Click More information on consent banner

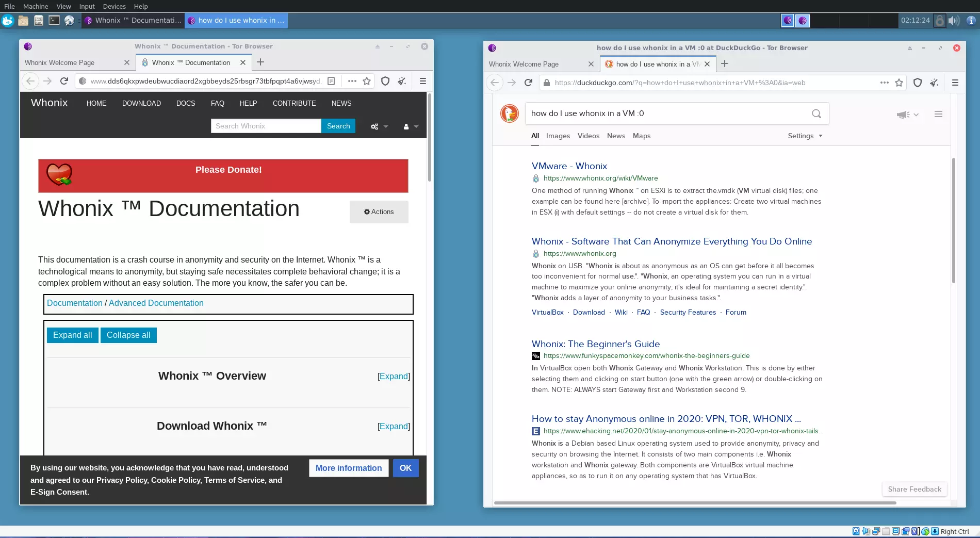[349, 468]
